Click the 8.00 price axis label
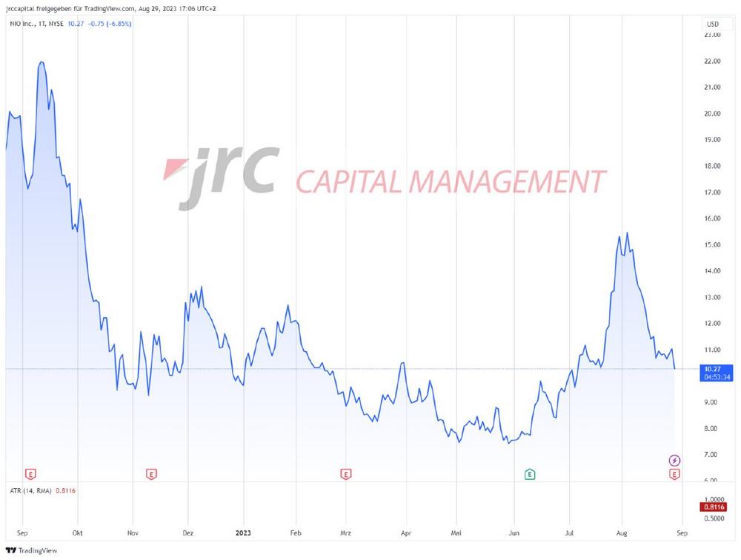The width and height of the screenshot is (741, 560). (x=711, y=429)
